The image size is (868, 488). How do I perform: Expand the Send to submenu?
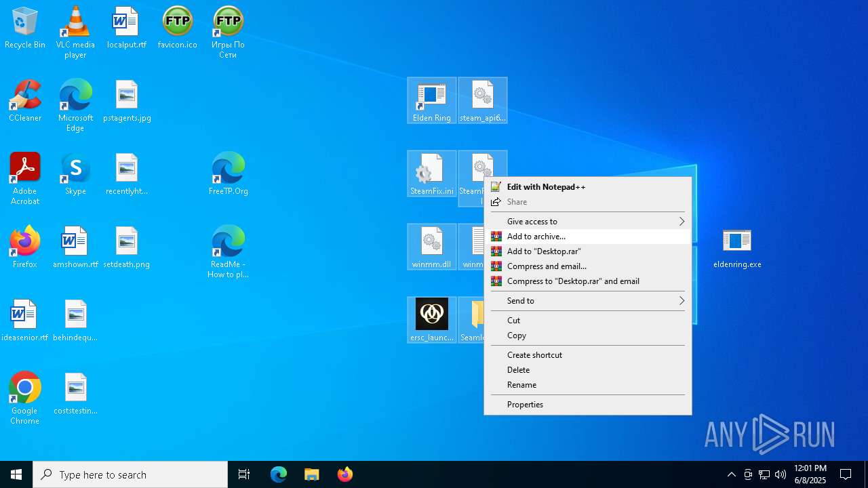coord(587,301)
